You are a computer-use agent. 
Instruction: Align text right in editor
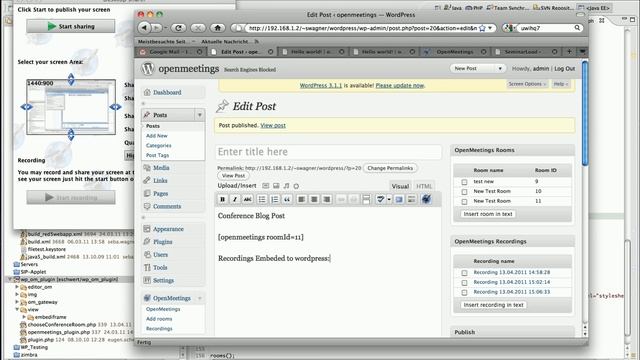tap(327, 199)
